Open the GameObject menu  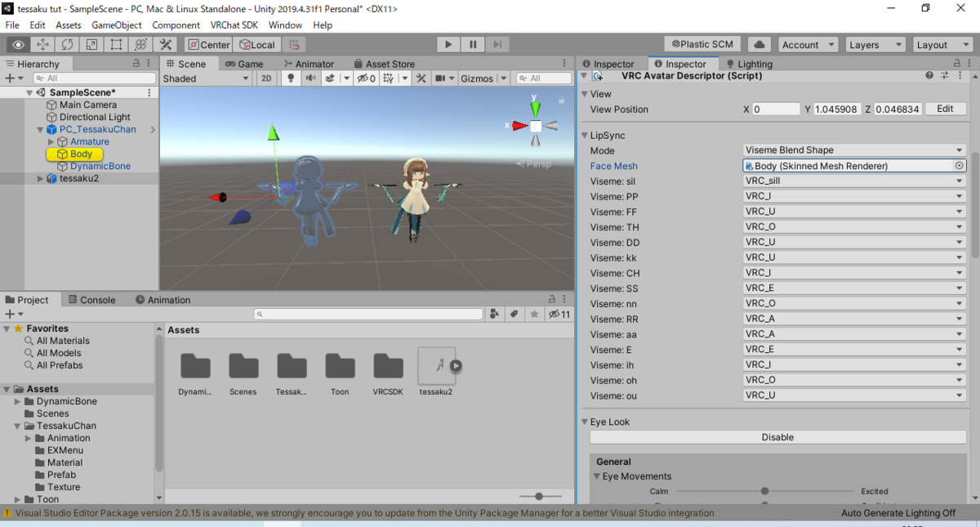(x=116, y=25)
